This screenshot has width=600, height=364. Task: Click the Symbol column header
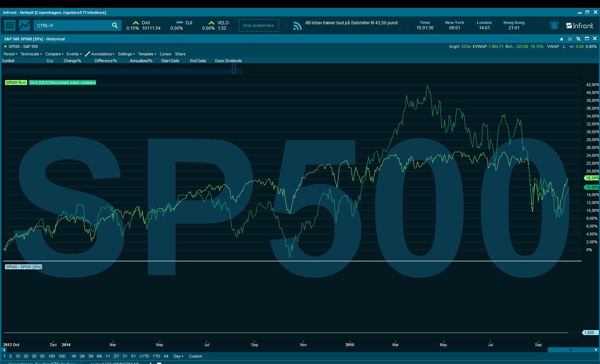pyautogui.click(x=8, y=61)
